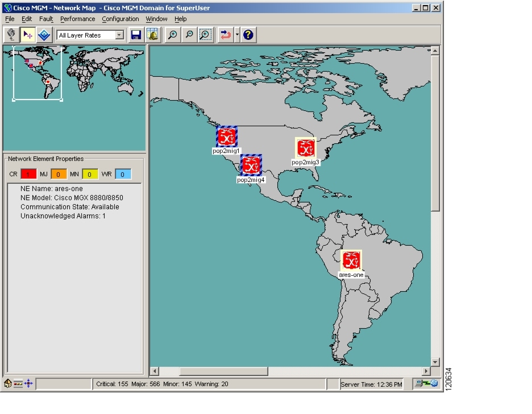
Task: Open the alarm browser bell icon
Action: [153, 35]
